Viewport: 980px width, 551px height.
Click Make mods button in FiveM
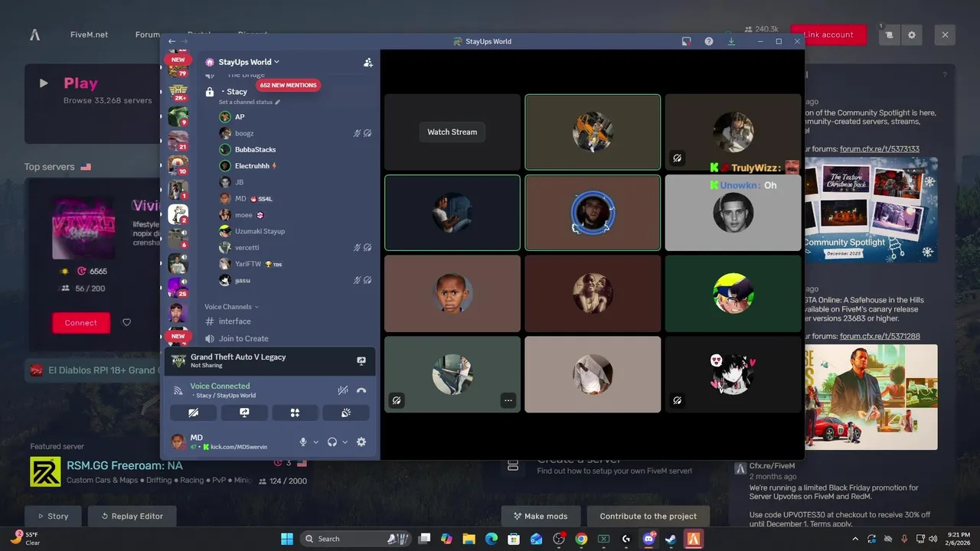[x=541, y=516]
